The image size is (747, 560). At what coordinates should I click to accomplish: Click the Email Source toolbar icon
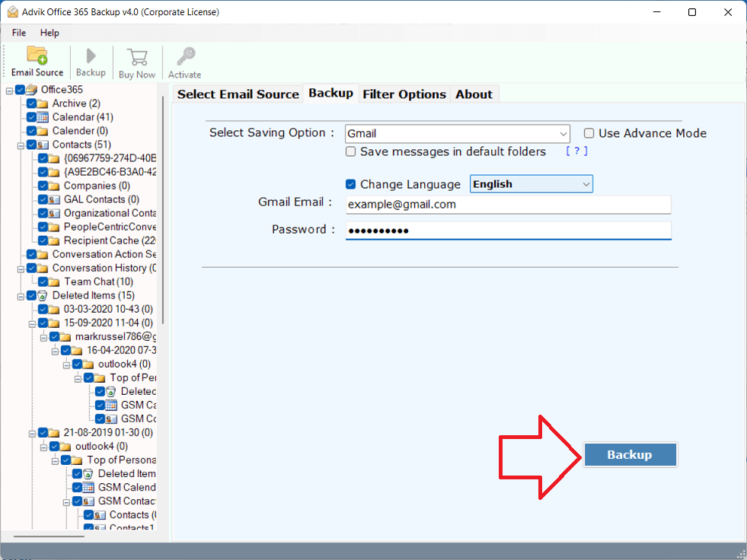[37, 56]
